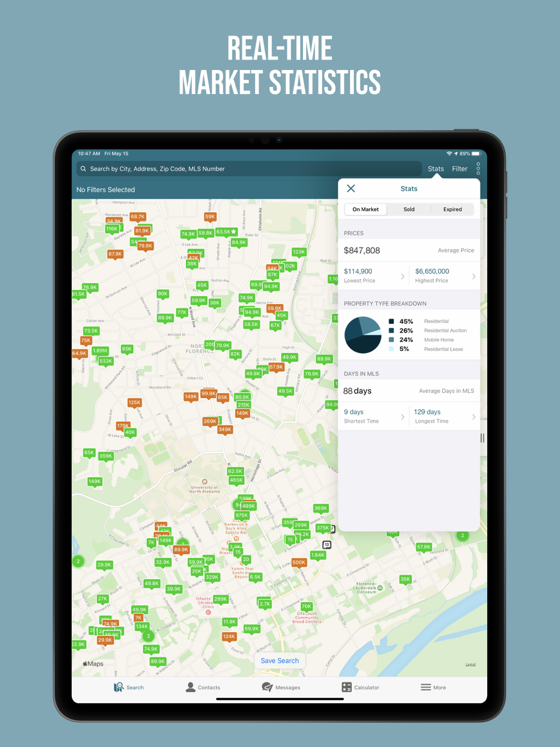The height and width of the screenshot is (747, 560).
Task: Select the 57.8K listing pin
Action: pos(424,547)
